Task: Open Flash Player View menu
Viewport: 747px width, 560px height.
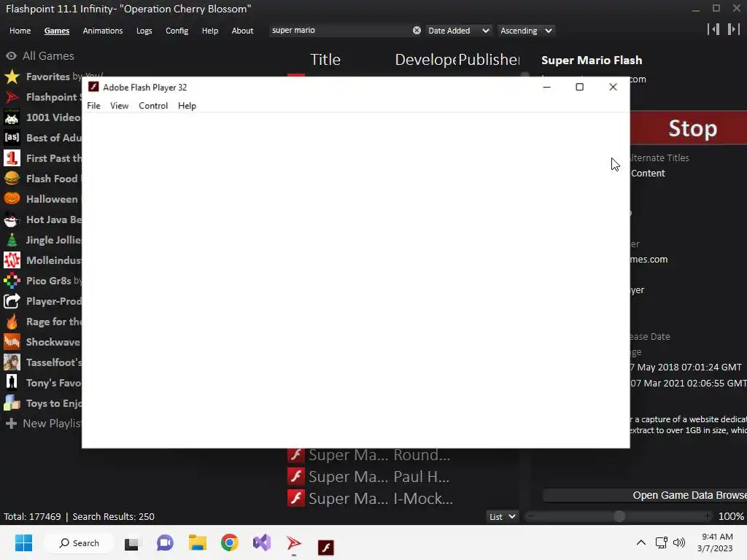Action: (x=119, y=106)
